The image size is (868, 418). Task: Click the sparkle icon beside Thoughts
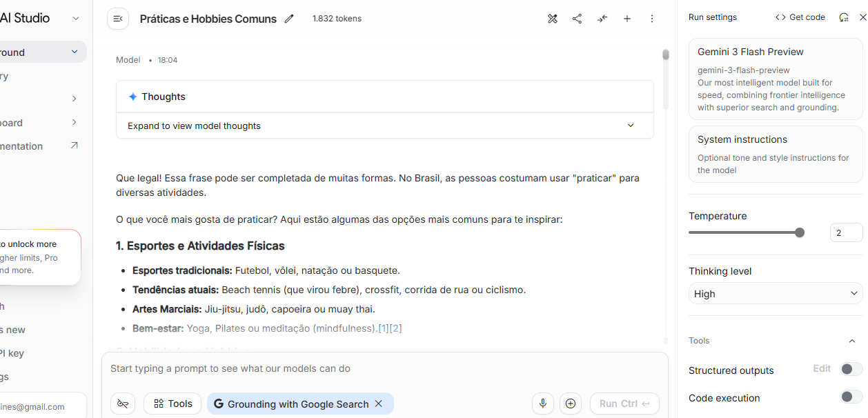[132, 97]
